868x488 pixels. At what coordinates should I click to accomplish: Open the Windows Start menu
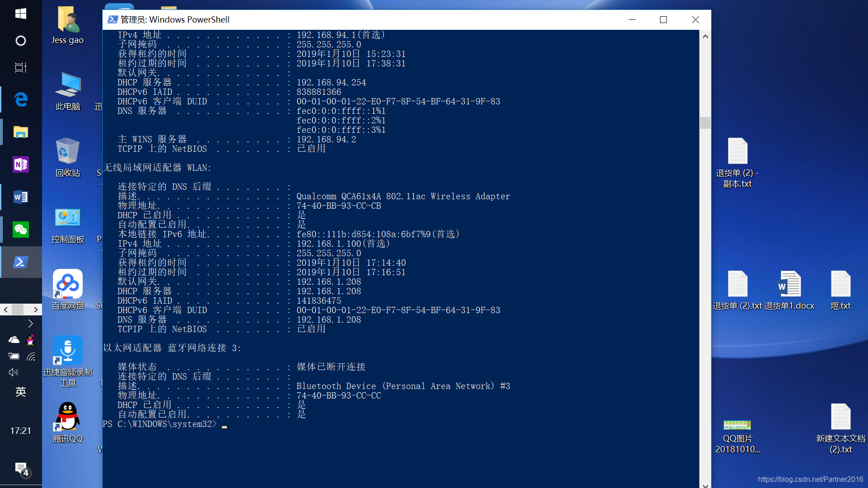point(21,14)
